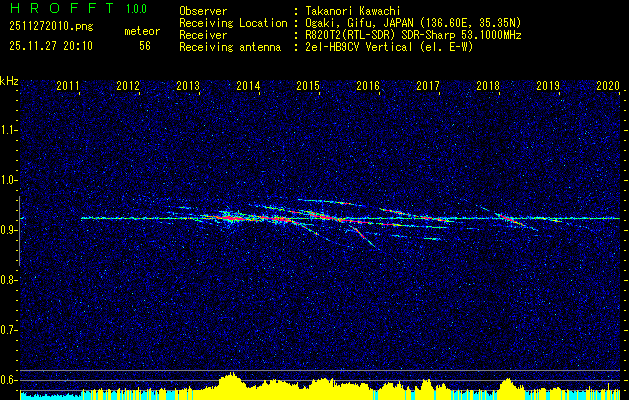Viewport: 629px width, 400px height.
Task: Click the meteor count value 56
Action: (x=145, y=46)
